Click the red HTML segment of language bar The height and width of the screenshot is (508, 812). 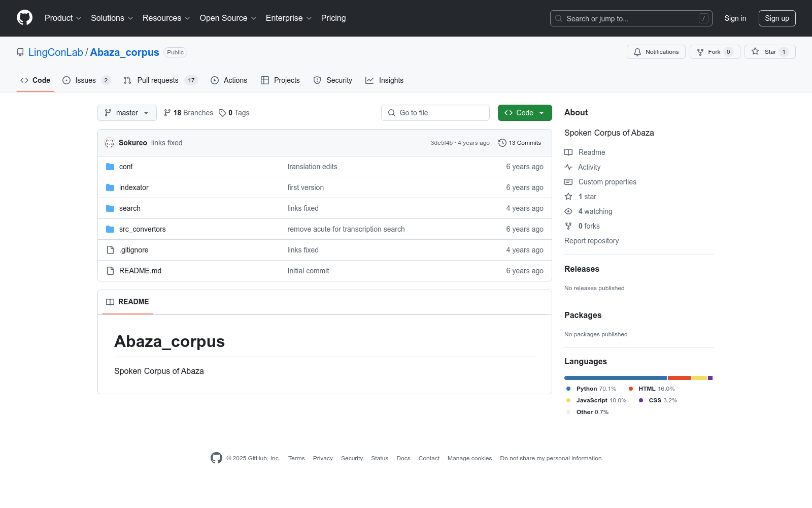(680, 378)
